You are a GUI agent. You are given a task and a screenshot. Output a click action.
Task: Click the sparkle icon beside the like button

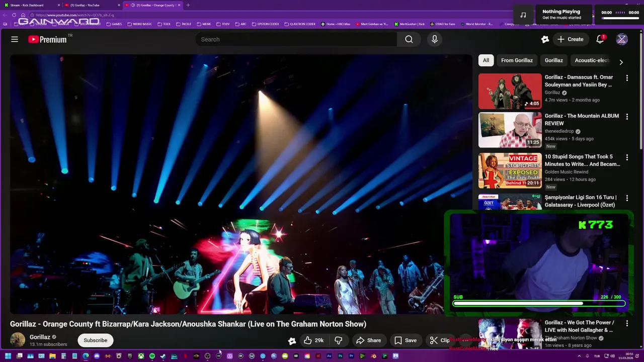292,340
